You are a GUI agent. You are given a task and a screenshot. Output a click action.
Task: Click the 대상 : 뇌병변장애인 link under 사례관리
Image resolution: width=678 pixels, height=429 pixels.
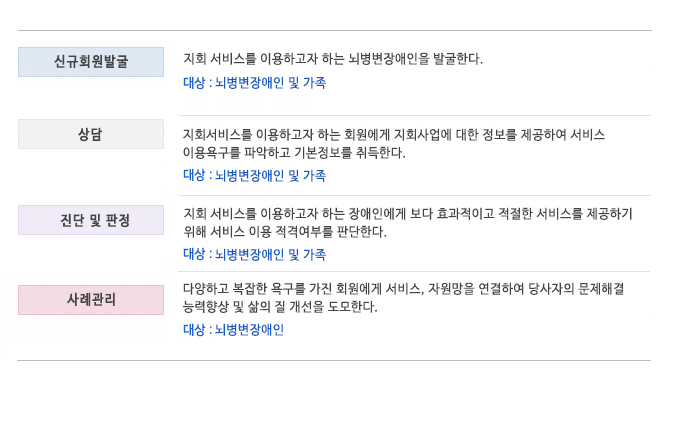coord(233,330)
